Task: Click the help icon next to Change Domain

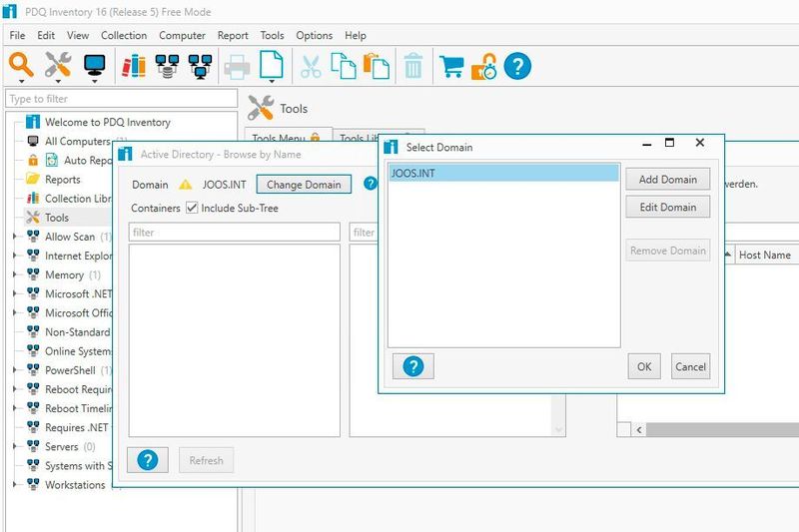Action: (x=371, y=184)
